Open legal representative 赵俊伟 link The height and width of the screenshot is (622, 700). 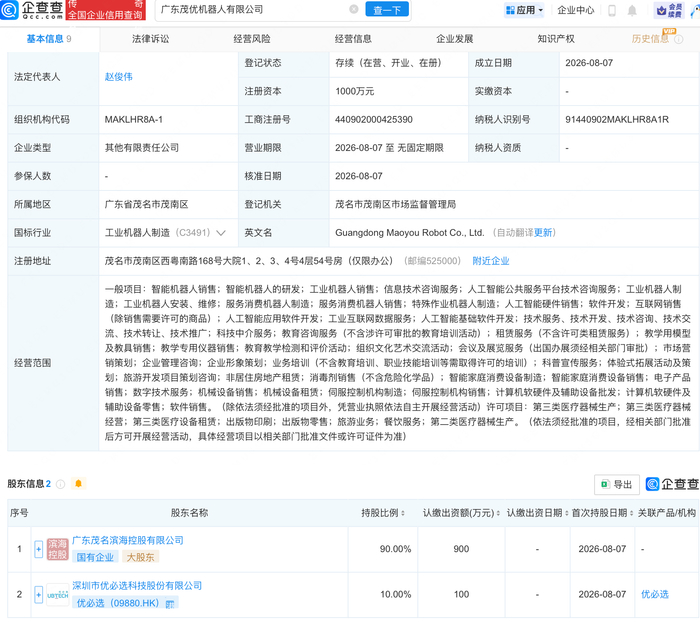point(119,77)
